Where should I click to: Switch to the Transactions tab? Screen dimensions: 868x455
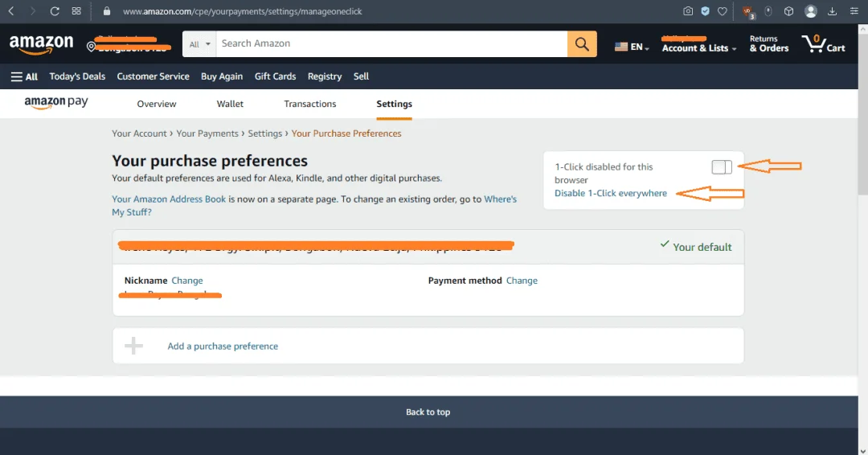pyautogui.click(x=310, y=104)
